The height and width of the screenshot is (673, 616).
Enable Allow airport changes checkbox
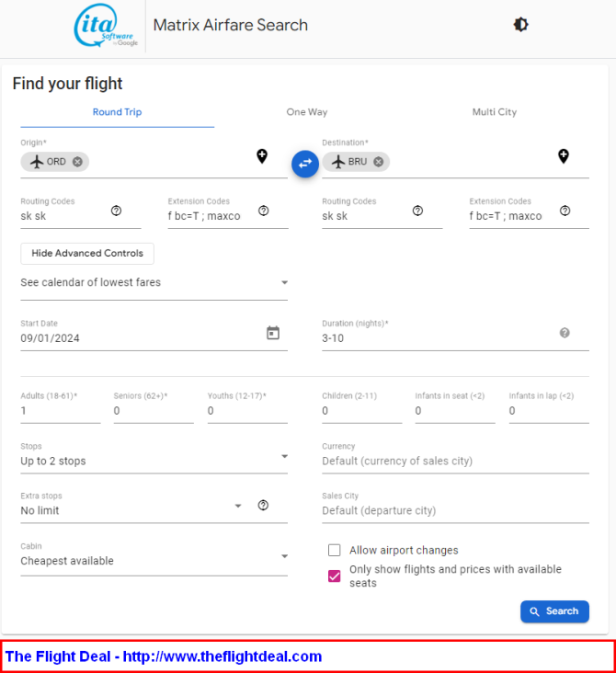[335, 550]
